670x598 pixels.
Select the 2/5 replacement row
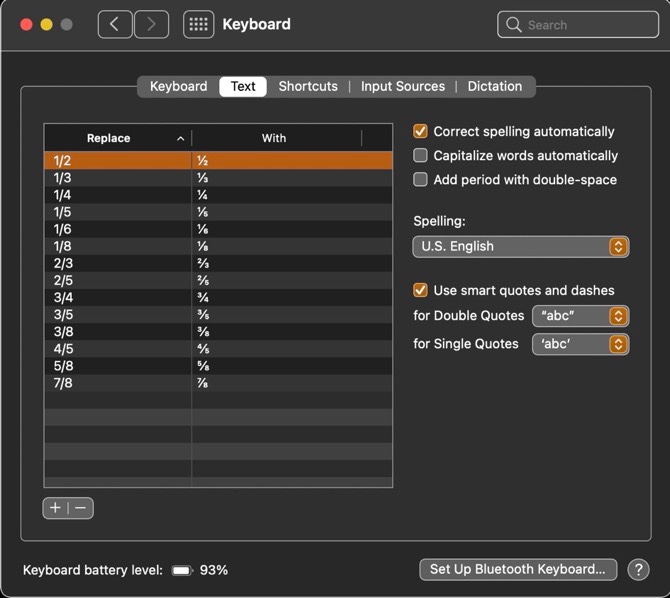point(218,280)
